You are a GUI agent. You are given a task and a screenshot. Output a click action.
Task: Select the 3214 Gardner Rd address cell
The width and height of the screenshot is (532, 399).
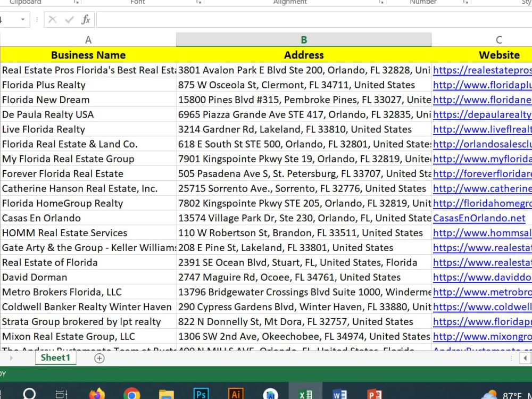pos(304,129)
